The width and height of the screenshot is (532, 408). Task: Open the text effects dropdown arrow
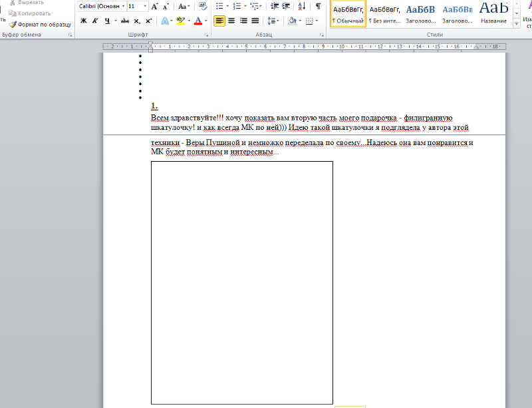172,21
